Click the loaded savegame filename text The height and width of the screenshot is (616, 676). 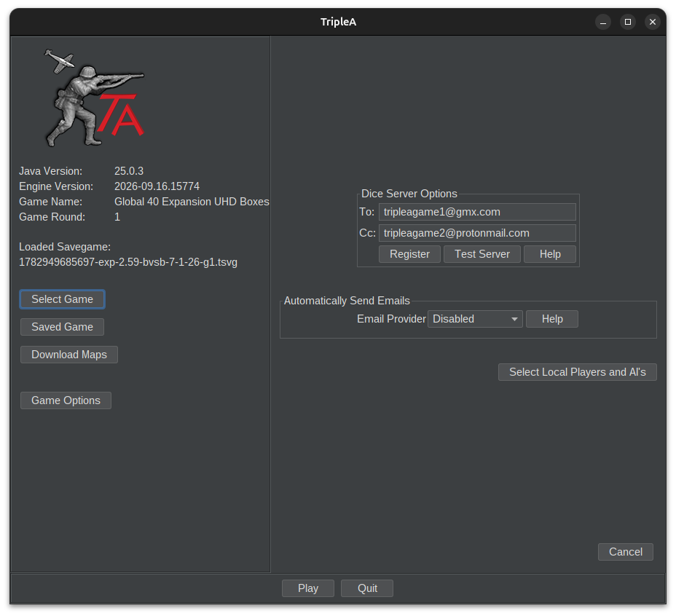[x=128, y=262]
